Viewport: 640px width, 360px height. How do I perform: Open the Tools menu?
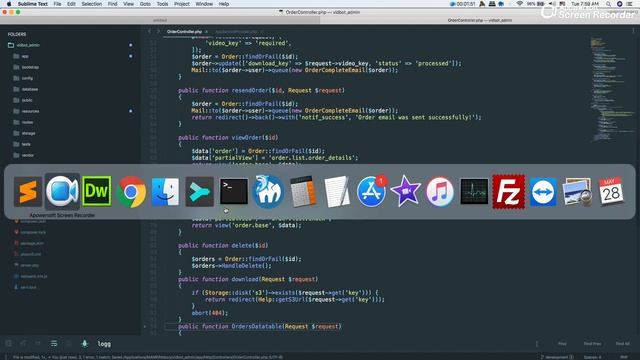tap(162, 4)
